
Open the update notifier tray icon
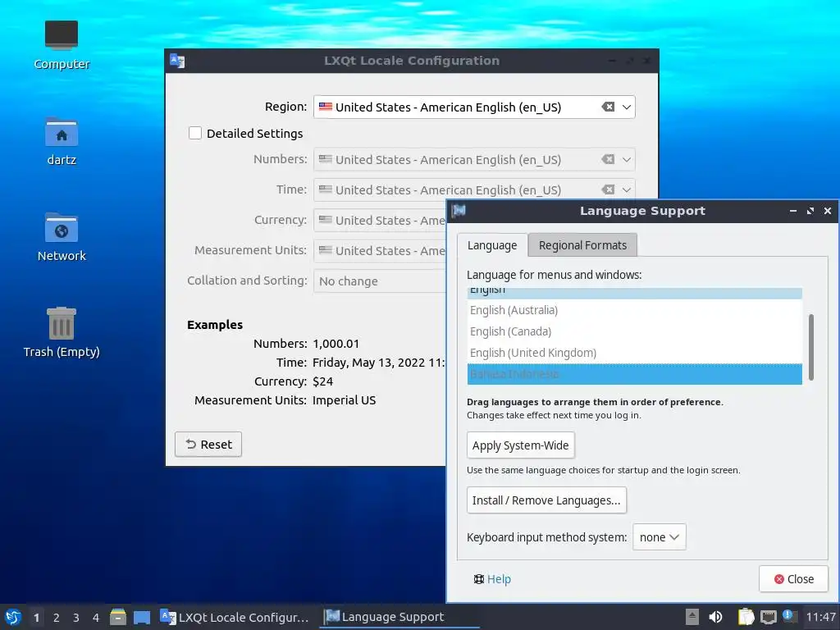pos(790,616)
